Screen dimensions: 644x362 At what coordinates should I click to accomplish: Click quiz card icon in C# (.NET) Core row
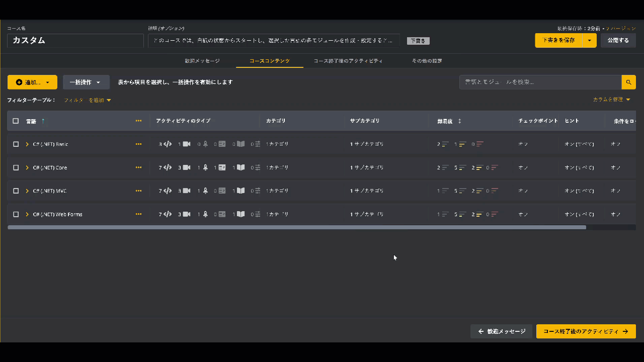pos(222,167)
